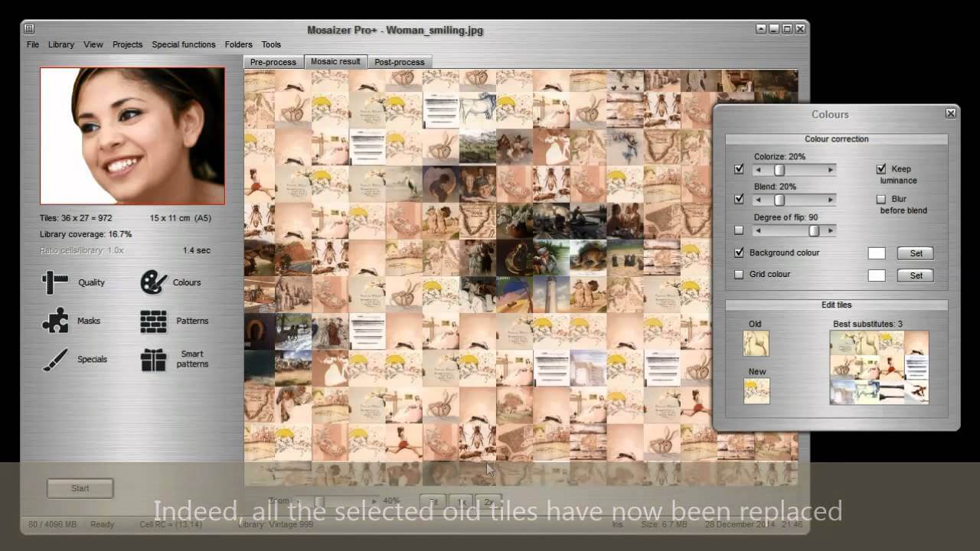The image size is (980, 551).
Task: Click the Degree of flip slider handle
Action: click(x=814, y=230)
